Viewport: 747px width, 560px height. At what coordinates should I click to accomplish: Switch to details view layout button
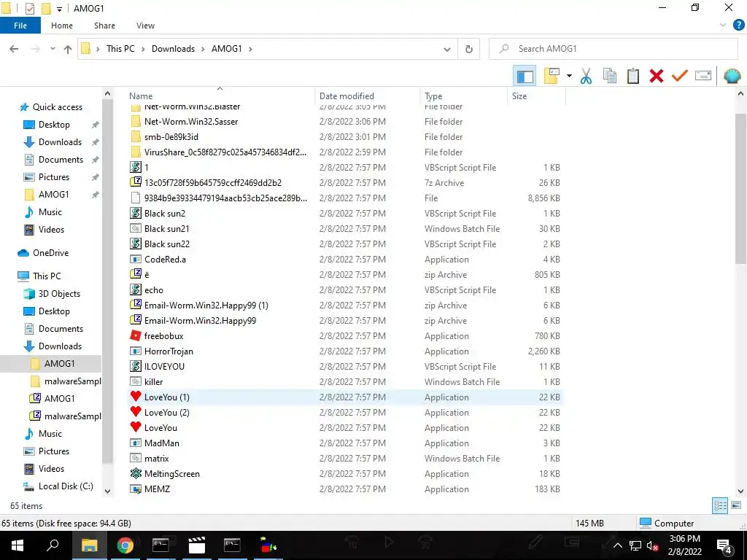720,506
